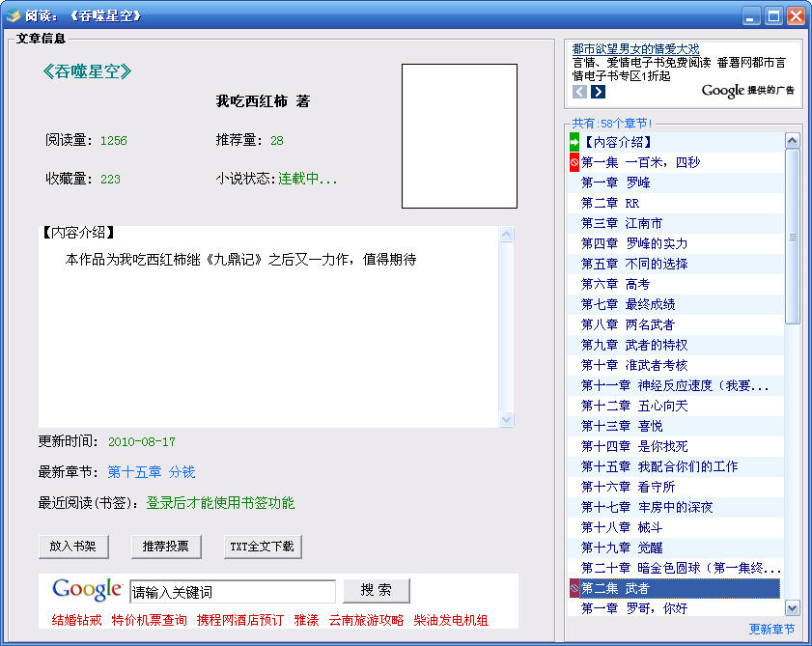Open chapter 第二十章 暗金色圆球
The width and height of the screenshot is (812, 646).
(676, 568)
